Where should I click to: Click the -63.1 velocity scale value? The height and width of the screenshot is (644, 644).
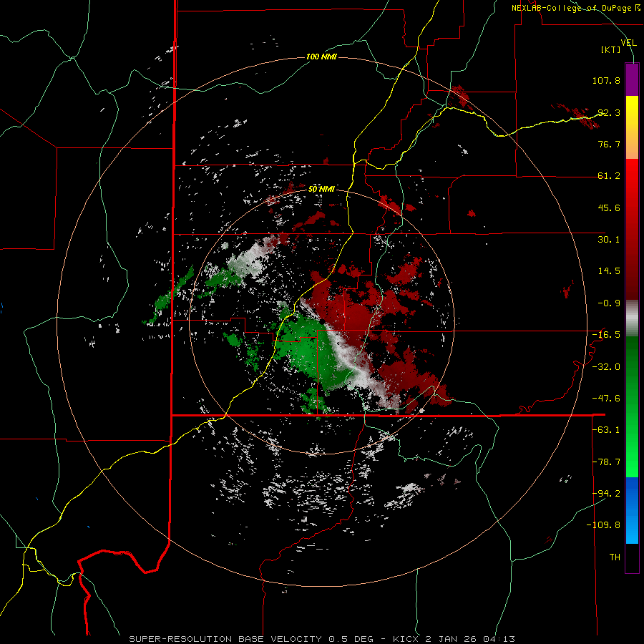click(x=606, y=430)
